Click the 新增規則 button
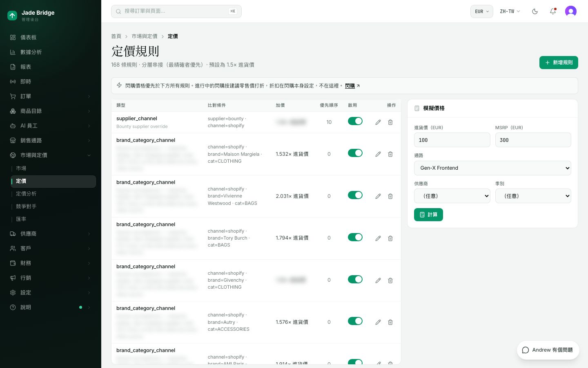Image resolution: width=588 pixels, height=368 pixels. pos(559,63)
